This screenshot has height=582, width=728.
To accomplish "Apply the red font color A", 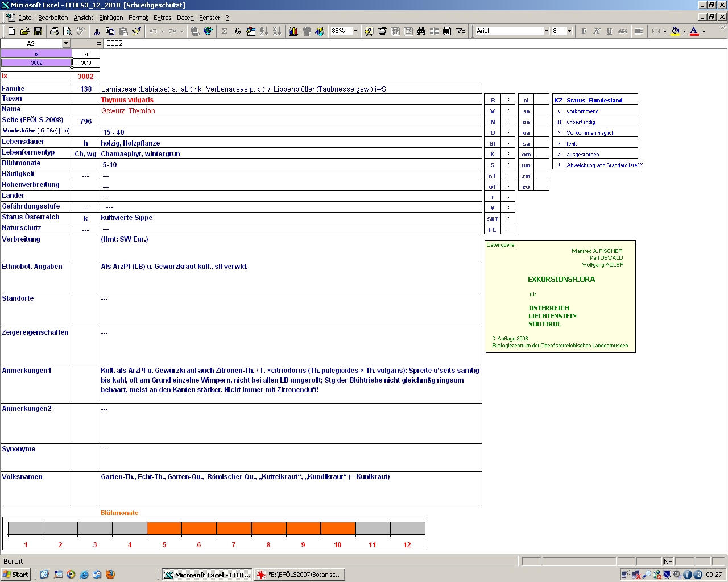I will click(694, 31).
